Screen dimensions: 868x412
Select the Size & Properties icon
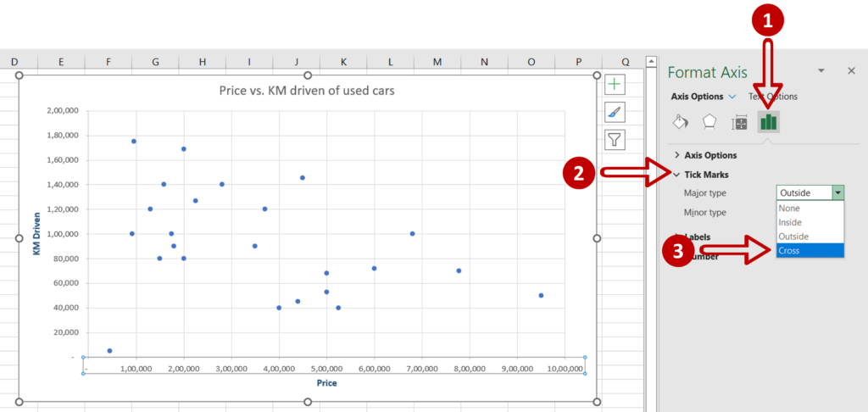click(x=739, y=122)
